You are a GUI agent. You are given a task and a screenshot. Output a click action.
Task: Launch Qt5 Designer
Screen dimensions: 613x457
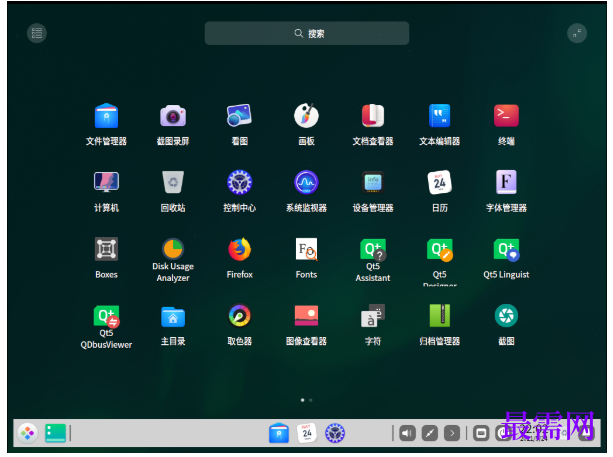pos(439,249)
